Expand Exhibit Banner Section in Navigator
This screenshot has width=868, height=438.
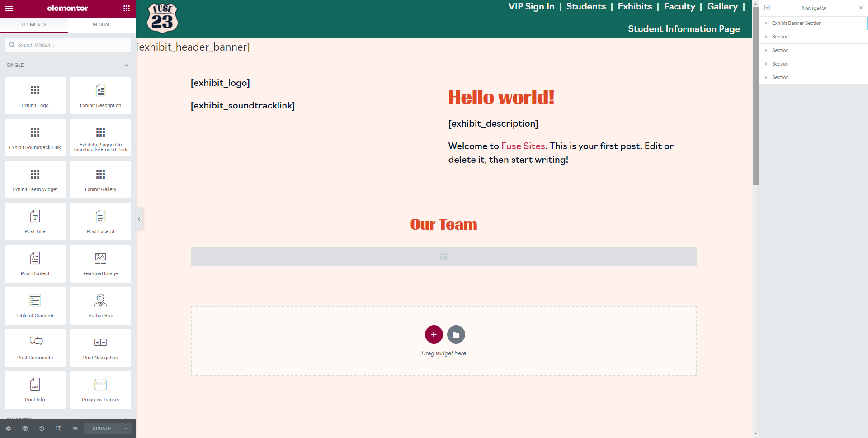pos(766,23)
